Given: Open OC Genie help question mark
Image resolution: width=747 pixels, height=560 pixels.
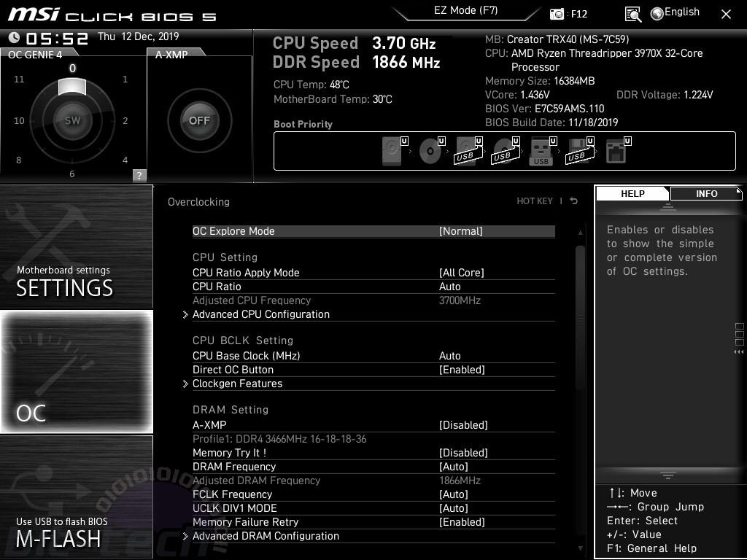Looking at the screenshot, I should click(139, 175).
